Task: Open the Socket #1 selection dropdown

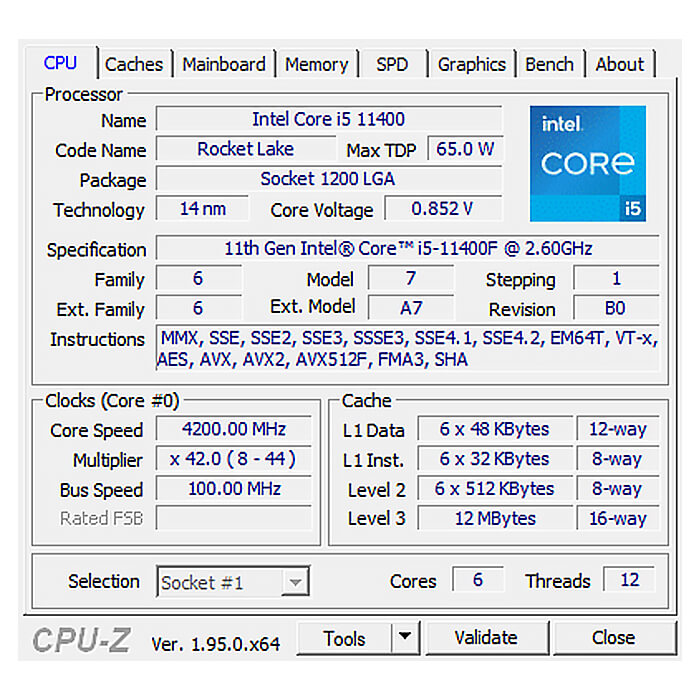Action: pyautogui.click(x=233, y=582)
